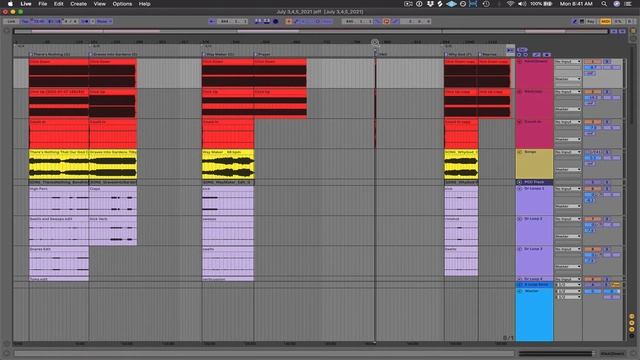Screen dimensions: 640x360
Task: Open the Options menu
Action: pos(122,4)
